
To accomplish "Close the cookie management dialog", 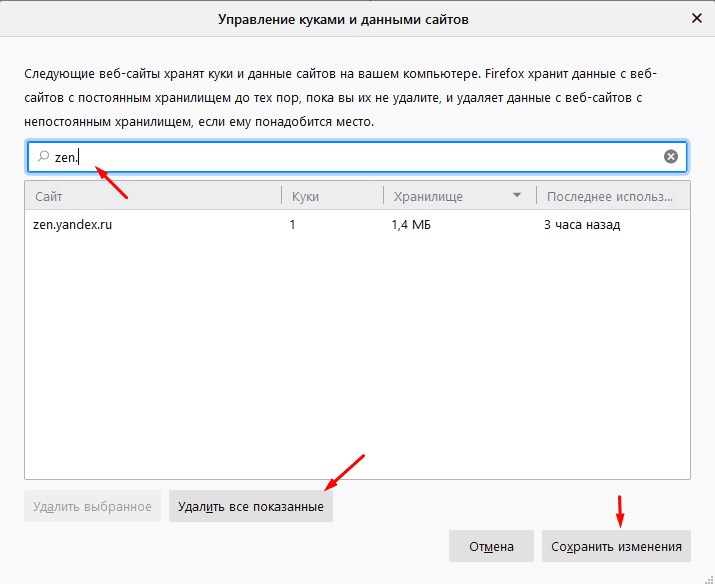I will tap(696, 18).
